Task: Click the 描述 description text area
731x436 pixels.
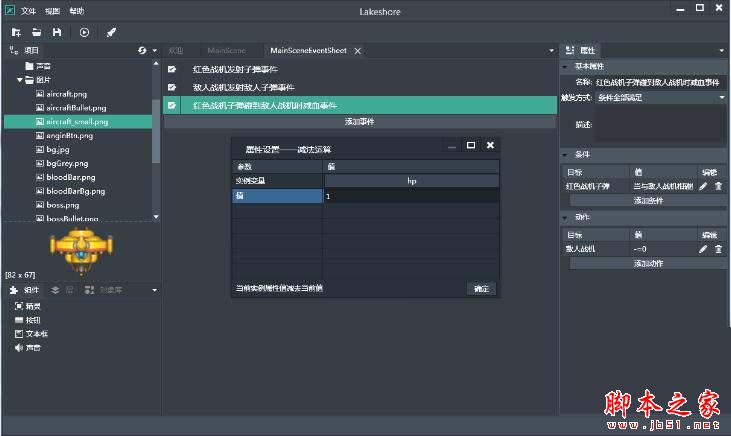Action: pyautogui.click(x=661, y=125)
